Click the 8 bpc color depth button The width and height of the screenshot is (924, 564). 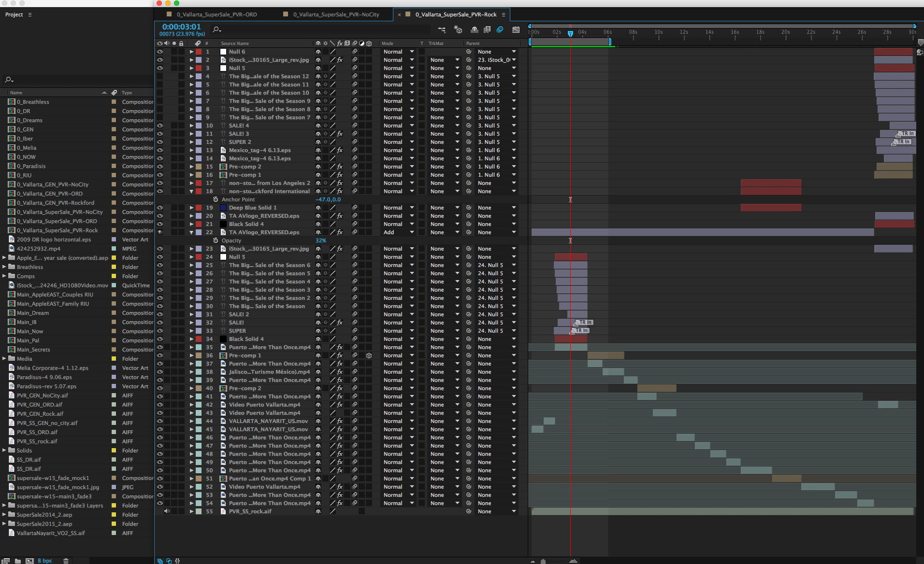[x=45, y=561]
